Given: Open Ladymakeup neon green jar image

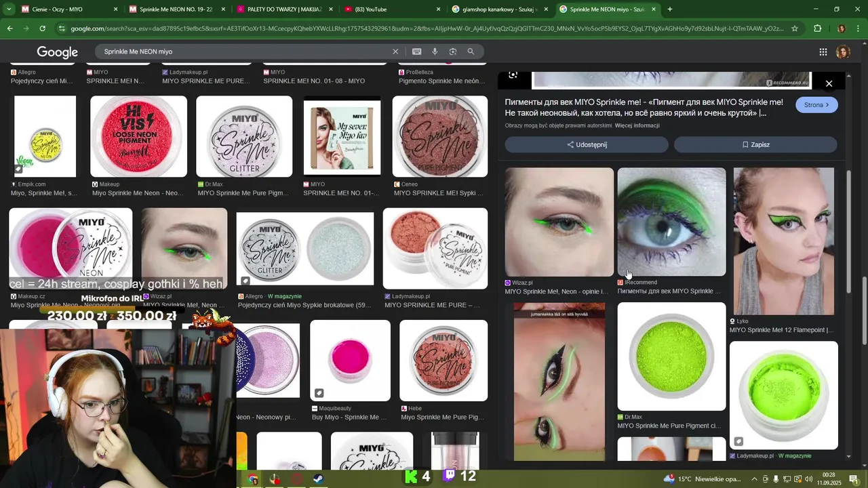Looking at the screenshot, I should click(x=784, y=395).
